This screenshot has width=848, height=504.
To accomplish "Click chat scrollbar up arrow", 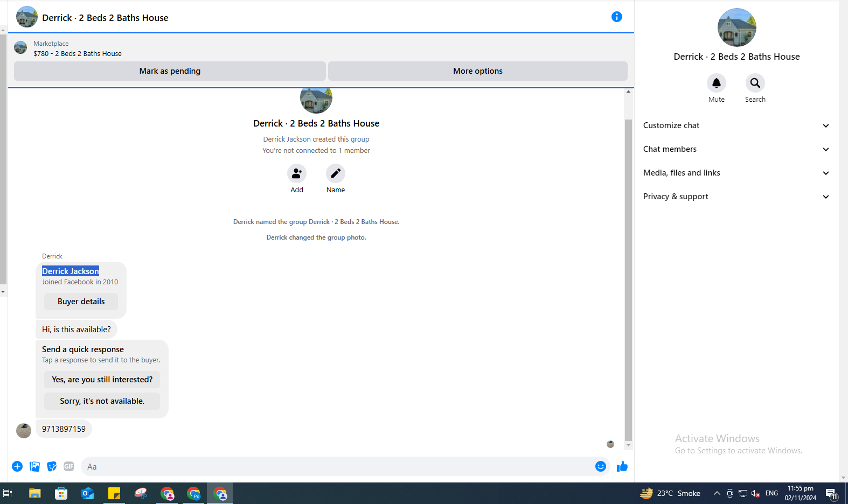I will pos(628,92).
